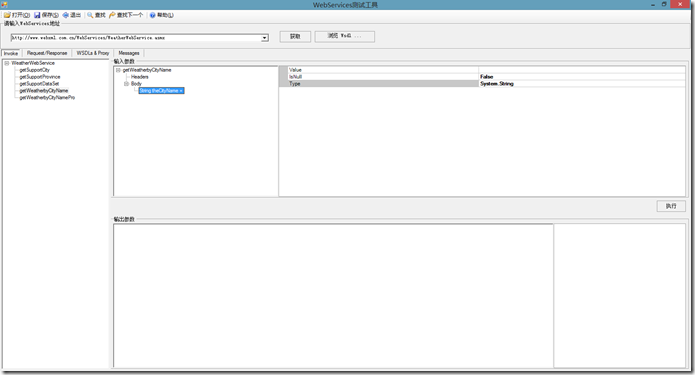
Task: Click the IsNull value cell showing False
Action: coord(582,77)
